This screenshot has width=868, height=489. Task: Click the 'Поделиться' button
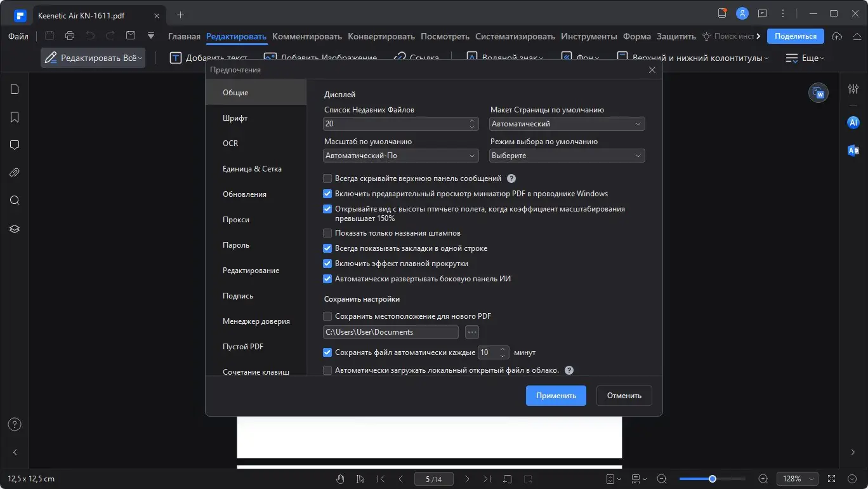[796, 36]
